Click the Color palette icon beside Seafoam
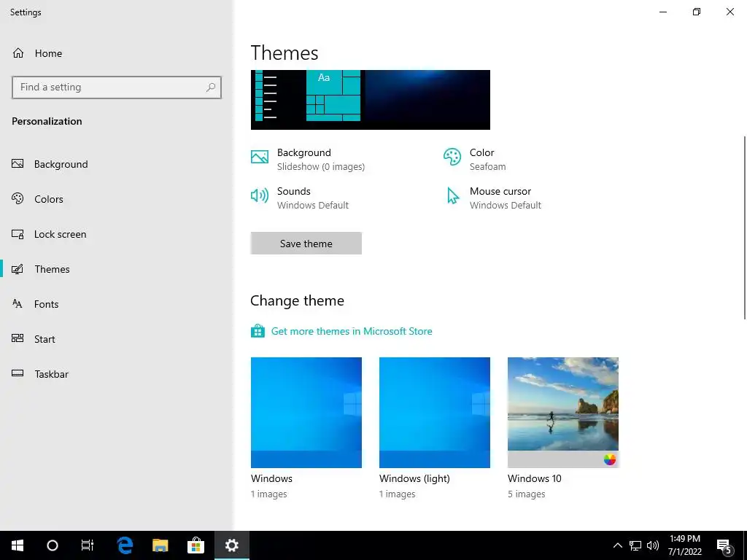Viewport: 747px width, 560px height. [x=452, y=157]
